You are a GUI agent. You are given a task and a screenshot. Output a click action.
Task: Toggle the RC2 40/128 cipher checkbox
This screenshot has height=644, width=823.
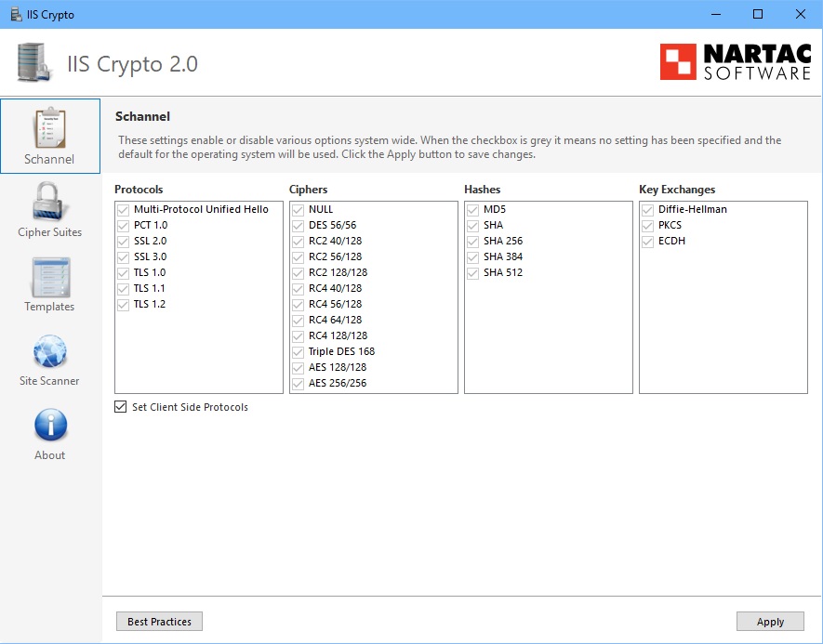299,242
